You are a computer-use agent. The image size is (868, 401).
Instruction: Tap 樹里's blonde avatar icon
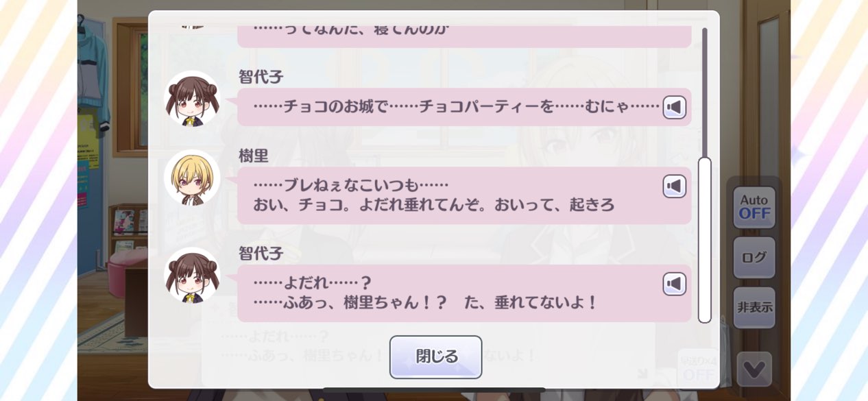click(x=192, y=178)
